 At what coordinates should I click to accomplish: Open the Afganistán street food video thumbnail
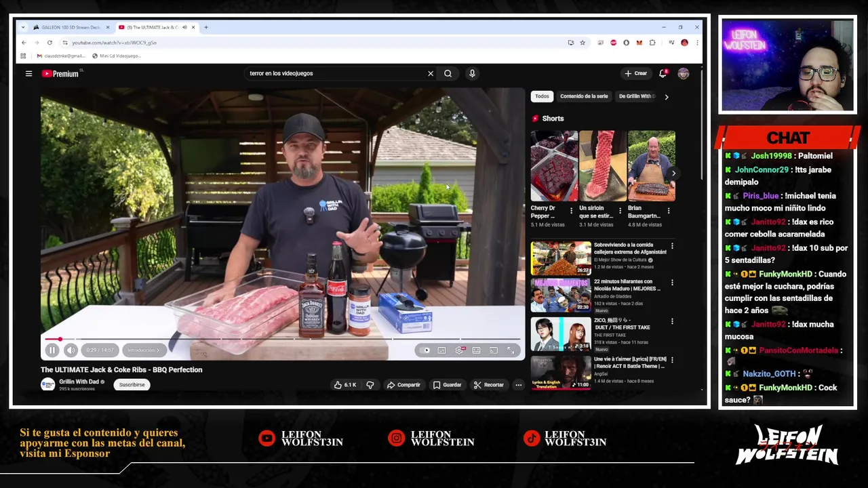561,258
